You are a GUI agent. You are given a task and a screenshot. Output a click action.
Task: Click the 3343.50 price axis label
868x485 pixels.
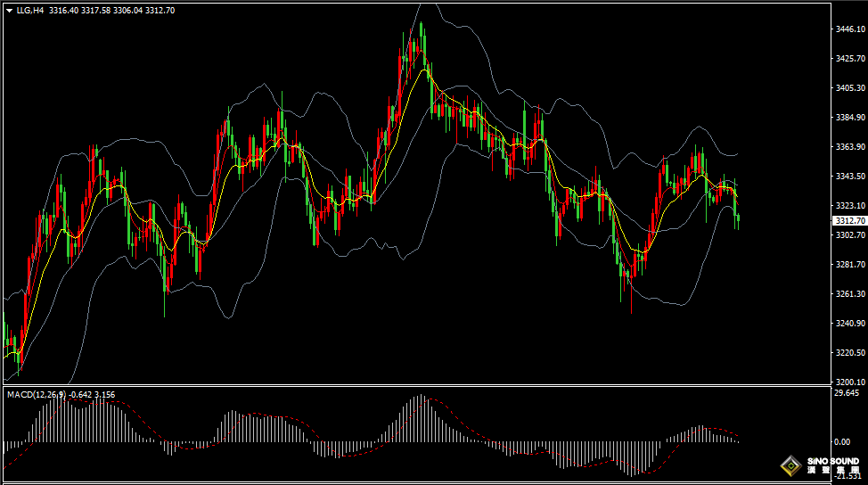(851, 177)
